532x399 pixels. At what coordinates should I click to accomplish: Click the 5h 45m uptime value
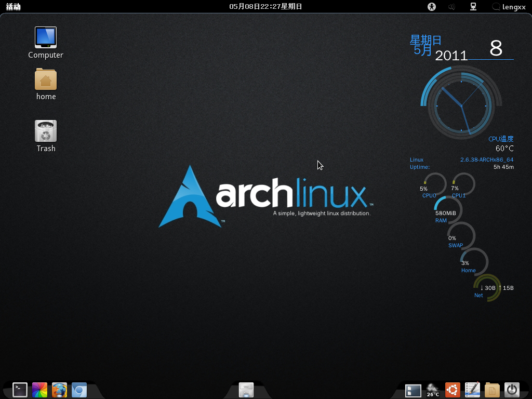(503, 167)
